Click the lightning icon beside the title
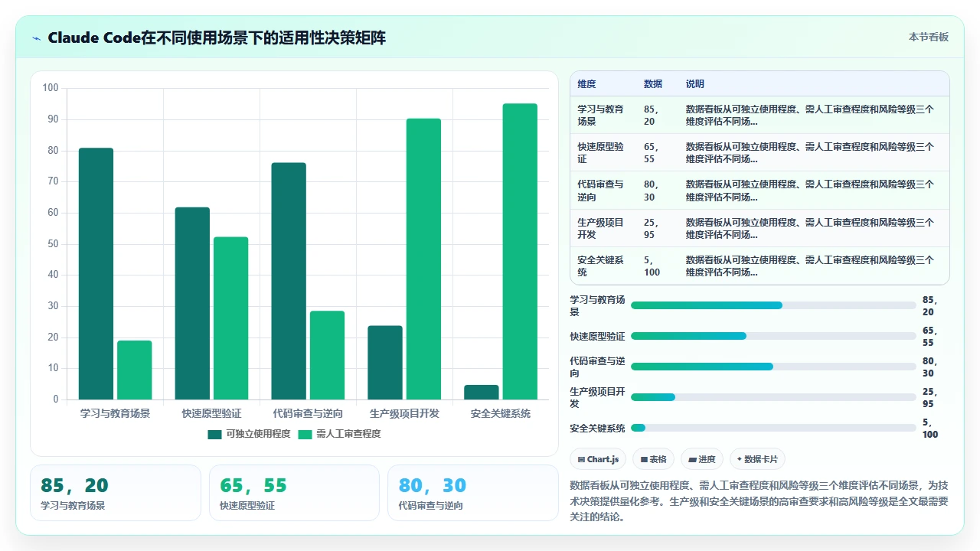This screenshot has width=980, height=551. coord(36,38)
